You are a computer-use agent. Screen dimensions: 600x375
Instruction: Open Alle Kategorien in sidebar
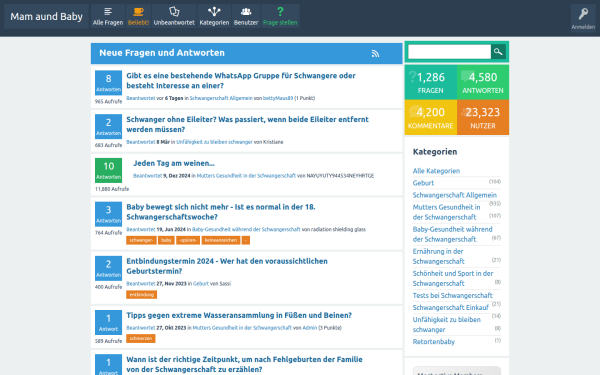coord(436,171)
